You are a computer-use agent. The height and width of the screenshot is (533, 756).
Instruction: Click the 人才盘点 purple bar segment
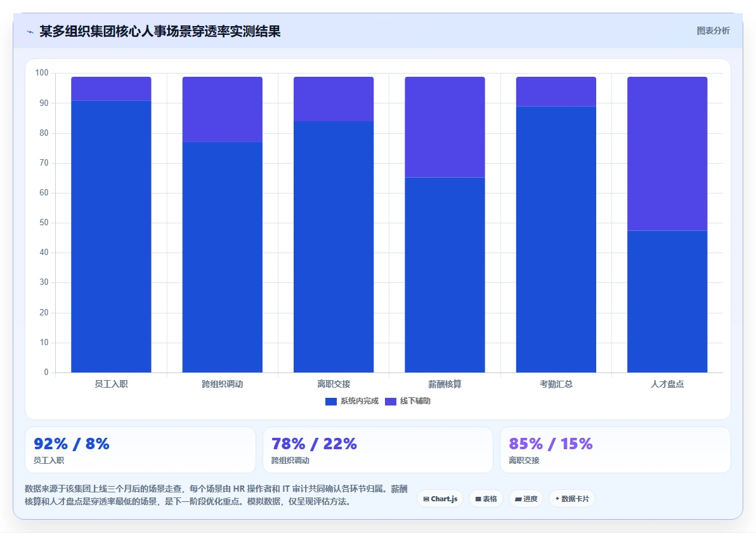tap(667, 154)
